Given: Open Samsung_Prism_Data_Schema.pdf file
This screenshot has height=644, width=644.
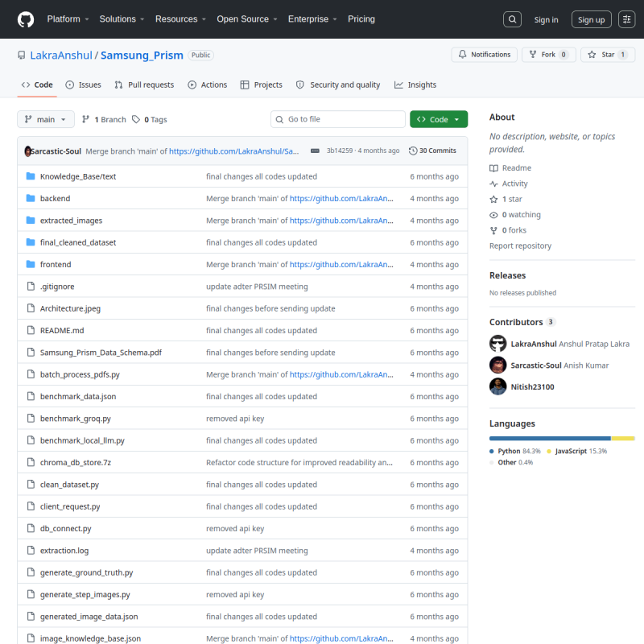Looking at the screenshot, I should click(101, 353).
